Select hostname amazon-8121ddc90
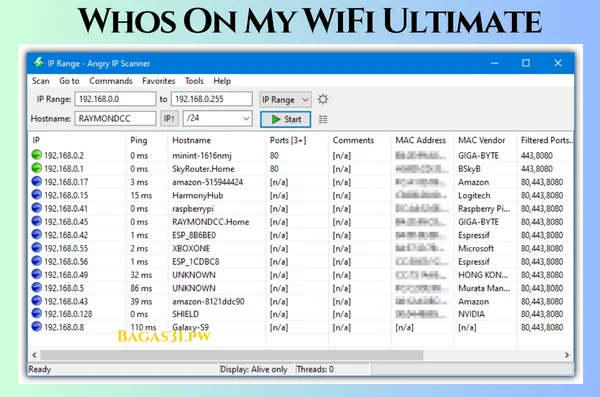This screenshot has height=397, width=600. tap(208, 301)
